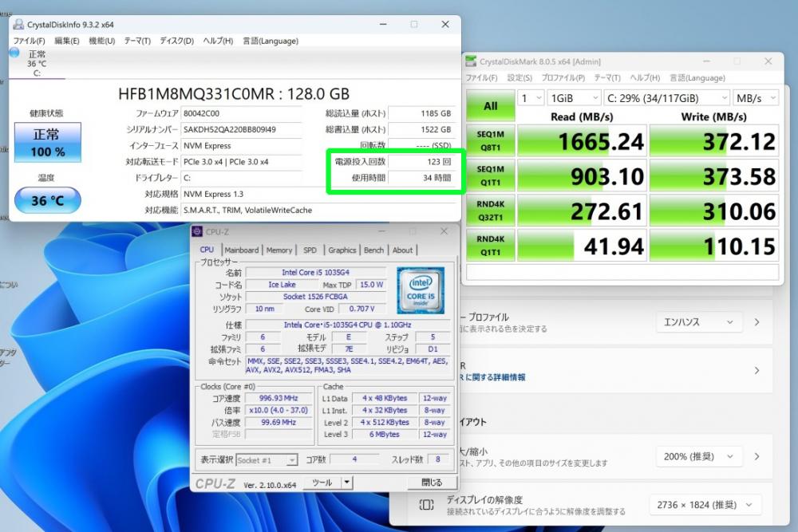Click the firmware field 80042C00
The height and width of the screenshot is (532, 798).
(241, 113)
